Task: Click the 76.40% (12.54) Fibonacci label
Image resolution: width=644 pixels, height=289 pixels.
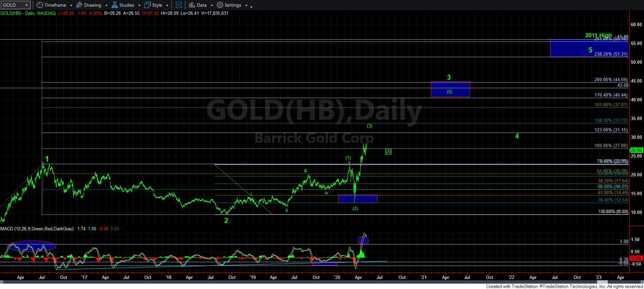Action: pos(613,200)
